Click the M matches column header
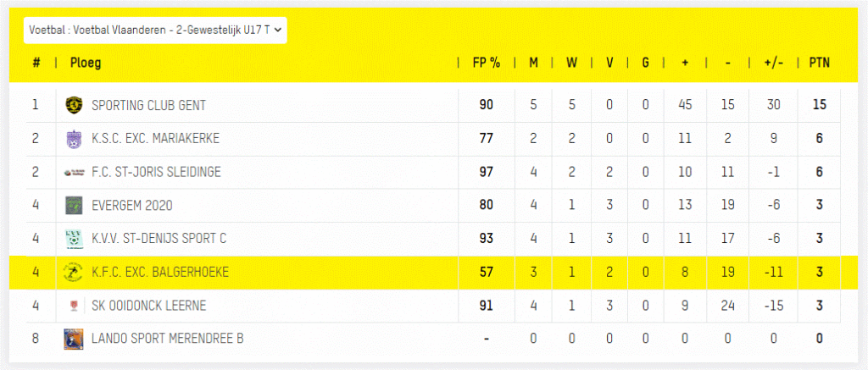This screenshot has width=868, height=370. click(533, 63)
